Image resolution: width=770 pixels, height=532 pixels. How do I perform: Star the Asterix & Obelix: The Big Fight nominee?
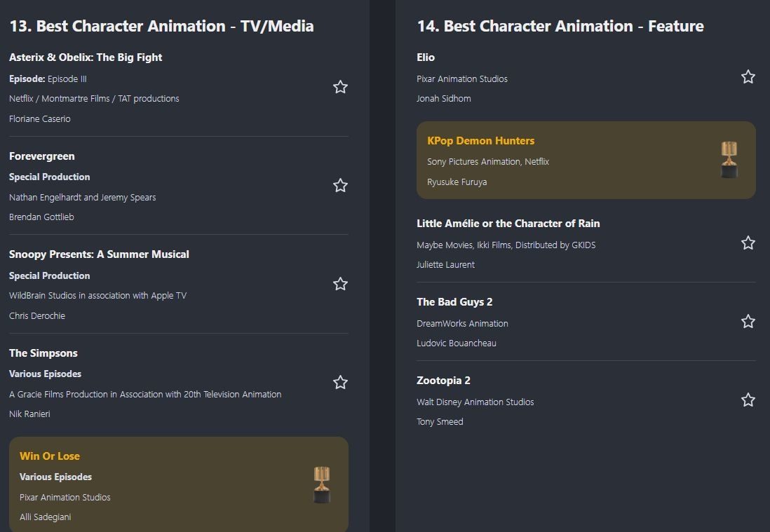tap(340, 87)
